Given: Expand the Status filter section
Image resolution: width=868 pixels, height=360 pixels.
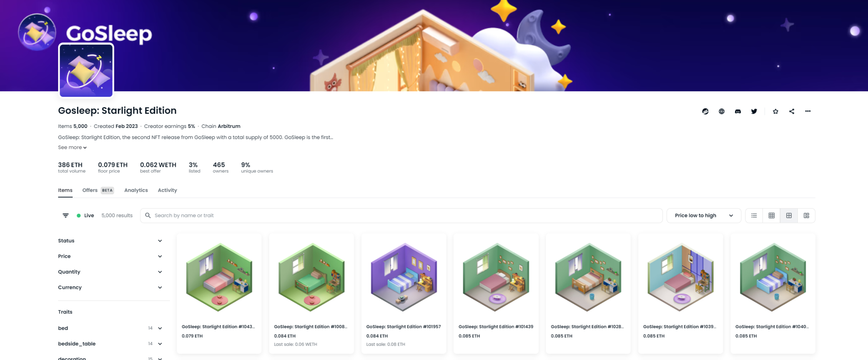Looking at the screenshot, I should [x=110, y=241].
